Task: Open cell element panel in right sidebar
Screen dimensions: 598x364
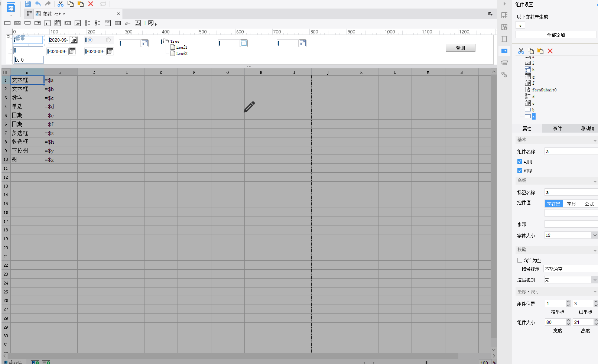Action: pyautogui.click(x=504, y=15)
